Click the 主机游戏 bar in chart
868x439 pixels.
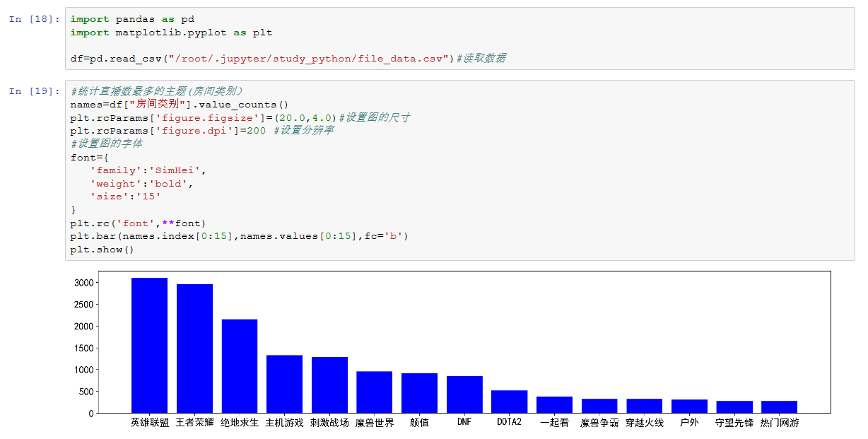pos(284,384)
